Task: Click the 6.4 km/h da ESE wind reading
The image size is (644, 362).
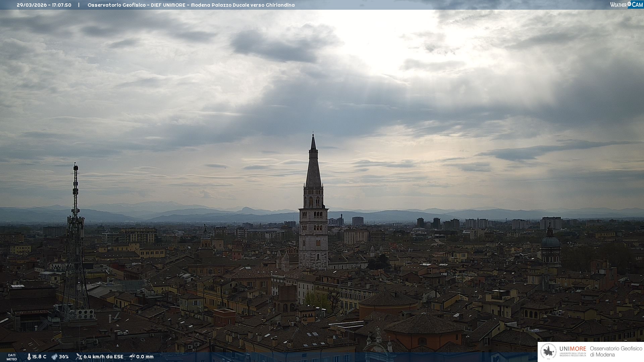Action: tap(103, 357)
